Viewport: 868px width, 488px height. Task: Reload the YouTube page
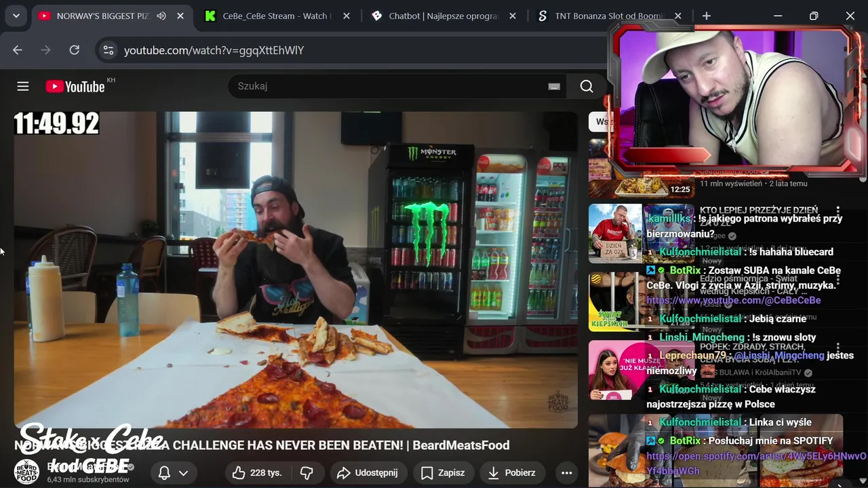click(75, 50)
